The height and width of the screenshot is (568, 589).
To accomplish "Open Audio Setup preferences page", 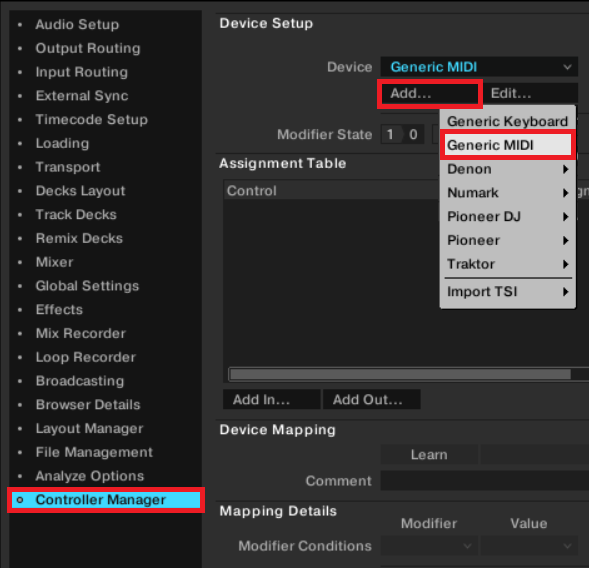I will coord(77,24).
